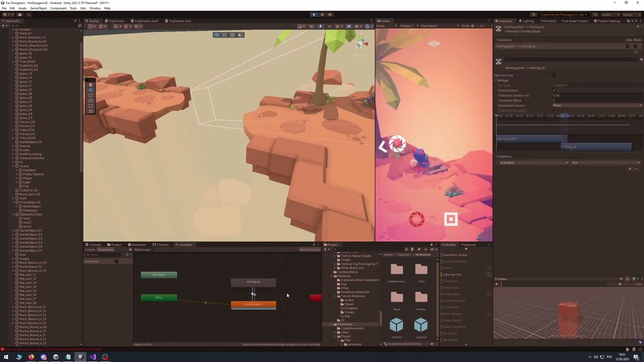Click the Pause button in the top toolbar

click(x=322, y=14)
